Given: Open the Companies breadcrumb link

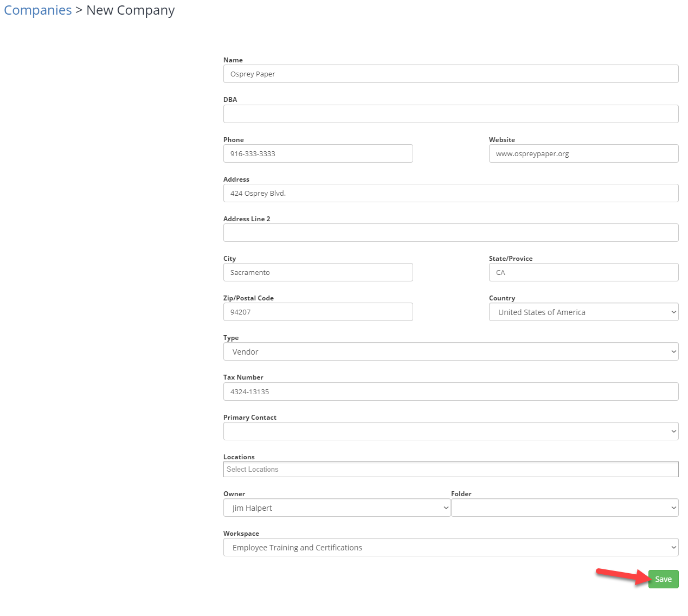Looking at the screenshot, I should pyautogui.click(x=38, y=10).
